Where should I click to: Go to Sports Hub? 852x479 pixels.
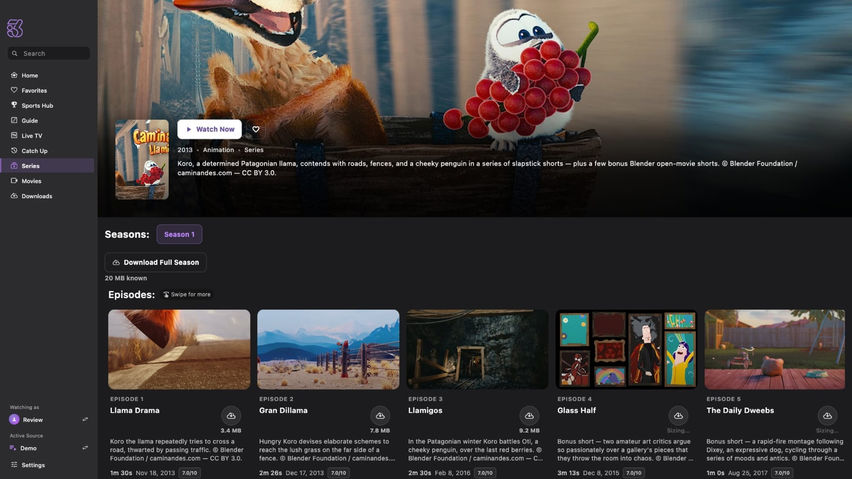tap(47, 105)
